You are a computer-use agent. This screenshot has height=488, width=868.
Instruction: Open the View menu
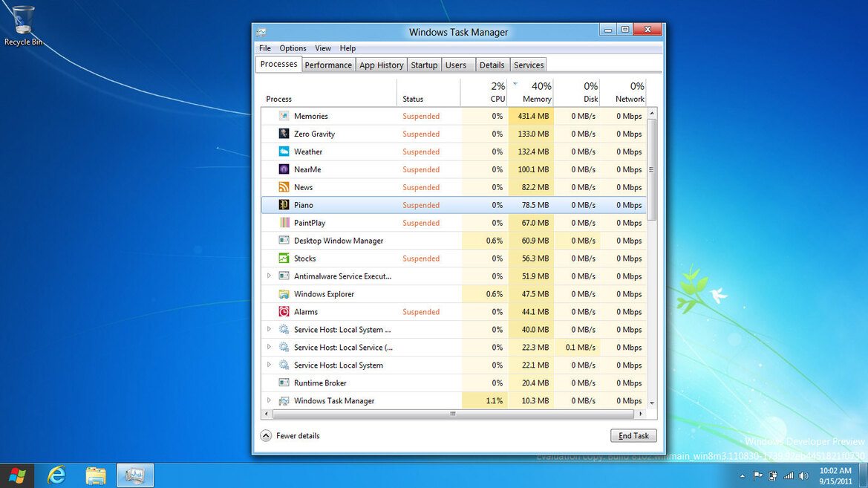click(x=323, y=48)
